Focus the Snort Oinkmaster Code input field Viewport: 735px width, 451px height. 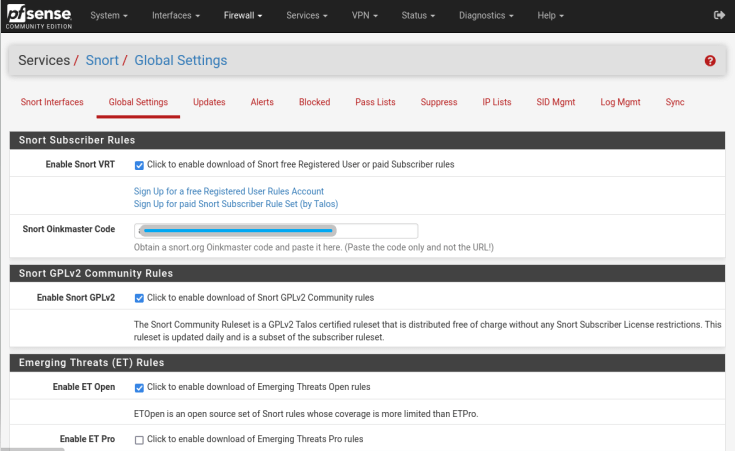[276, 231]
